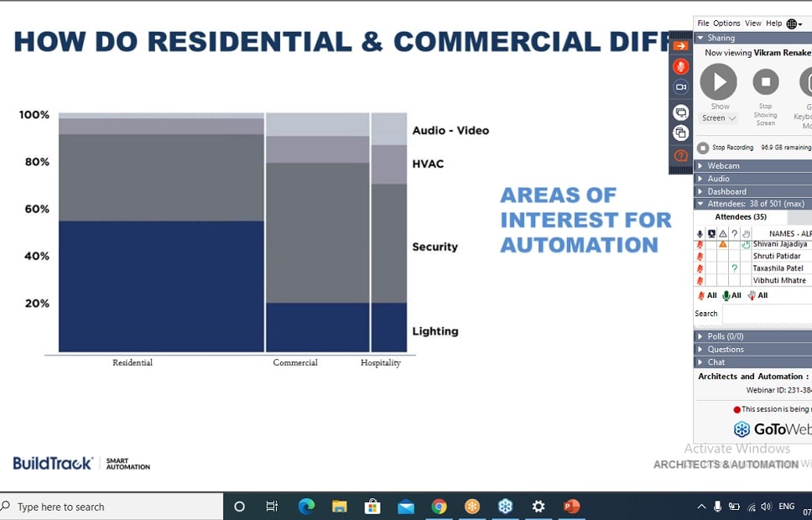Collapse the control panel with orange arrow
The width and height of the screenshot is (812, 520).
pos(680,45)
